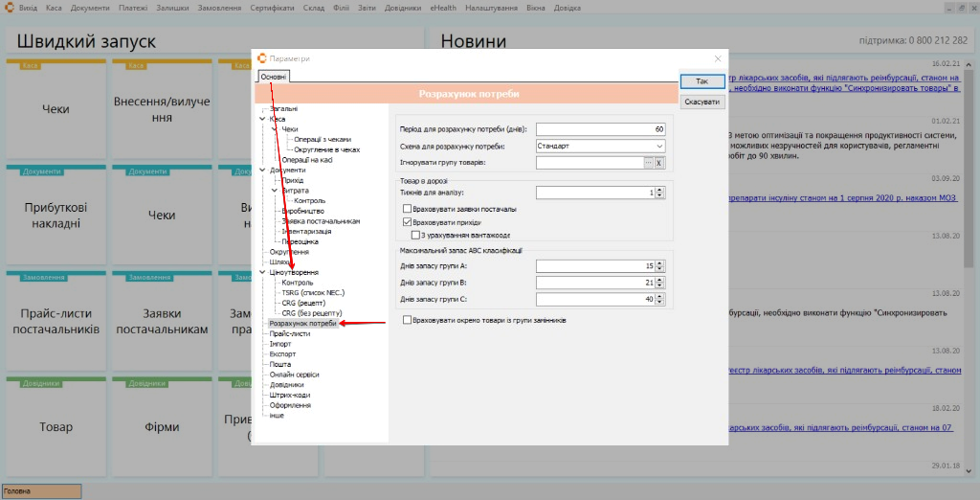This screenshot has height=500, width=980.
Task: Increase Днів запасу групи B value
Action: 659,280
